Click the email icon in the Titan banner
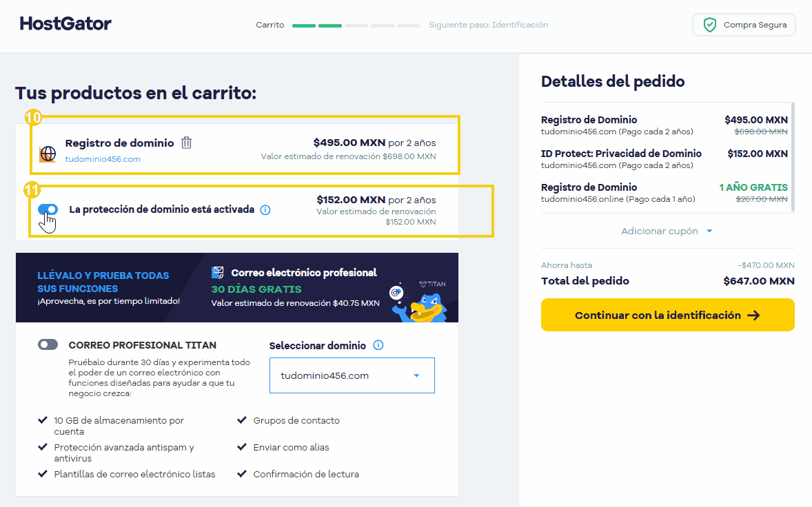812x507 pixels. (218, 272)
